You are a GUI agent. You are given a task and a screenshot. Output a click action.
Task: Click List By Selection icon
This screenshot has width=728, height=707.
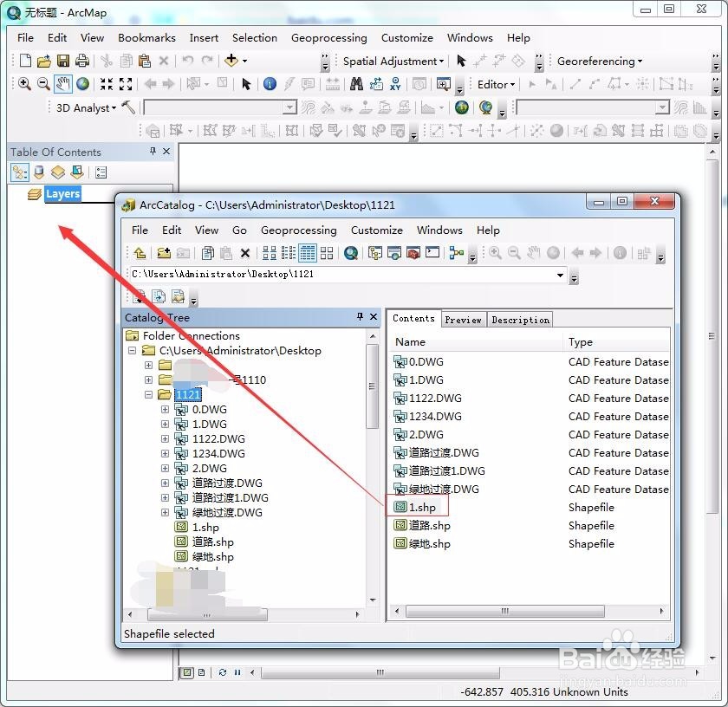click(77, 172)
